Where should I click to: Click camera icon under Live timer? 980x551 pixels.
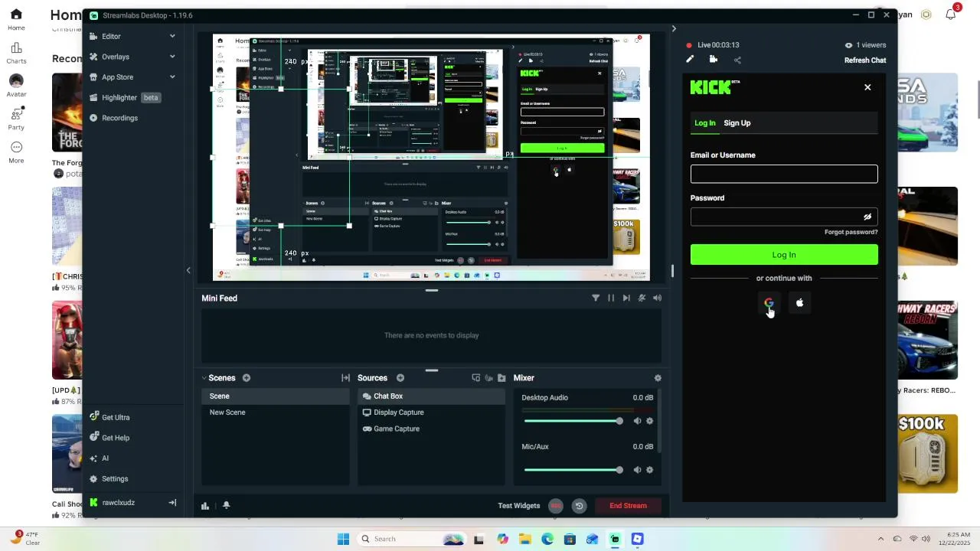click(x=714, y=60)
